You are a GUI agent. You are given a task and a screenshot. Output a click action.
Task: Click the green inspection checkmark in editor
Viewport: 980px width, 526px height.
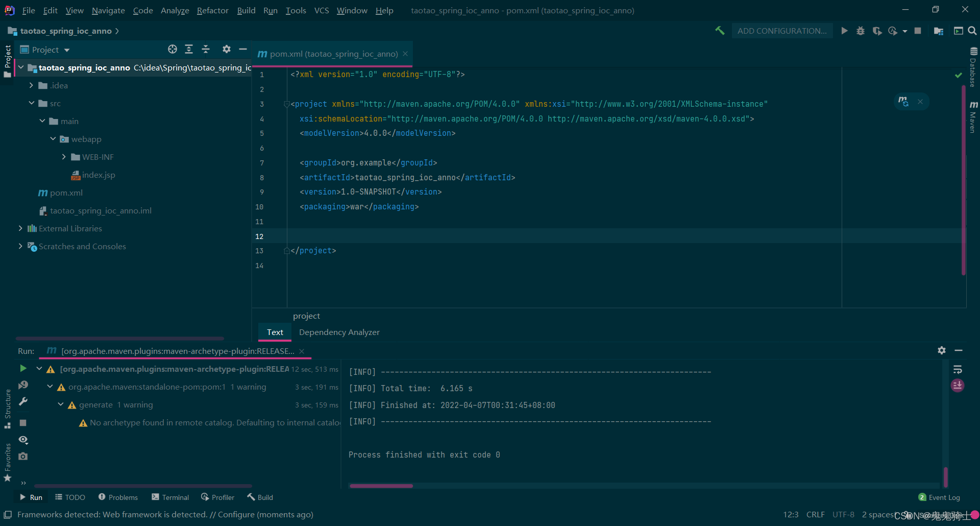tap(958, 75)
